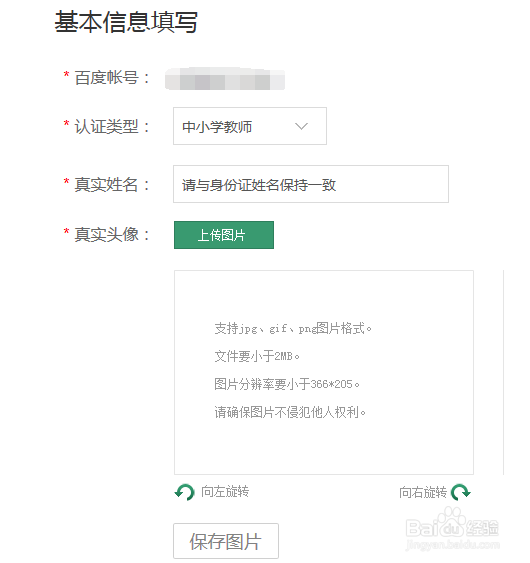Click the 文件要小于2MB hint line
Viewport: 530px width, 563px height.
(257, 356)
